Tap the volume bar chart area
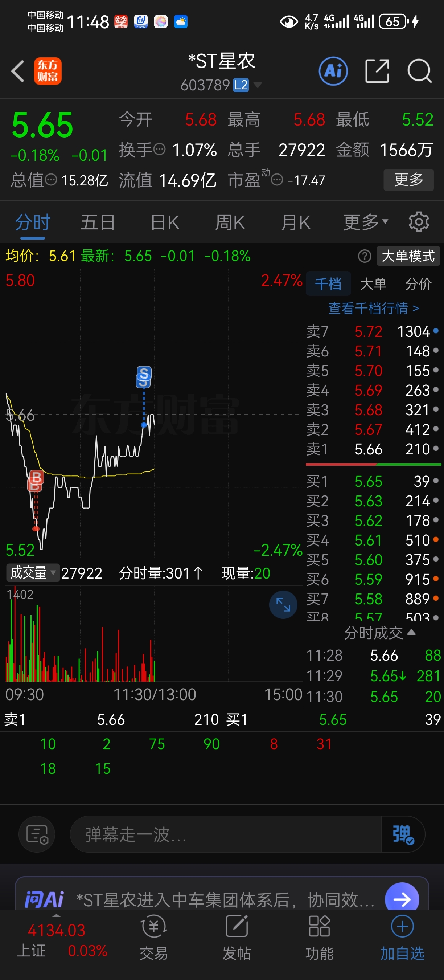 (x=153, y=633)
